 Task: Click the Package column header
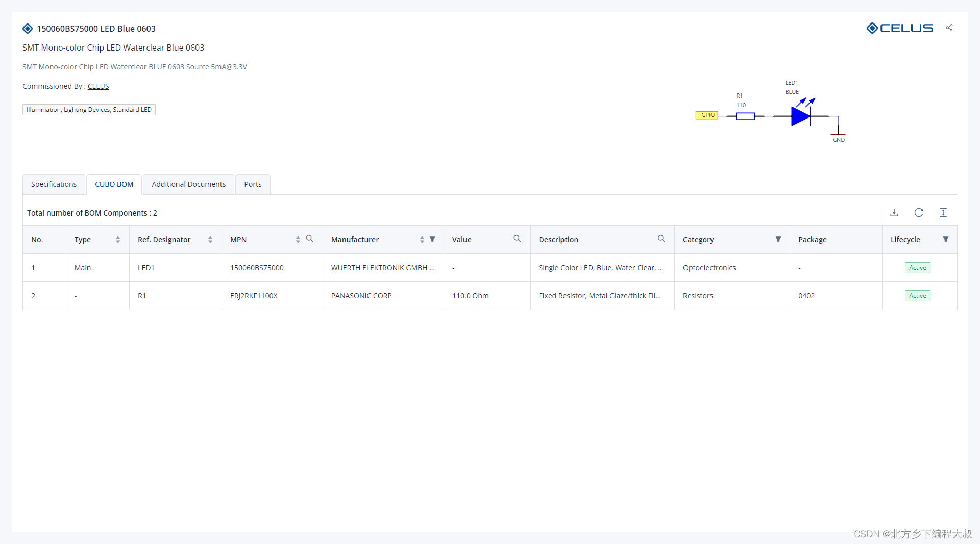(836, 240)
